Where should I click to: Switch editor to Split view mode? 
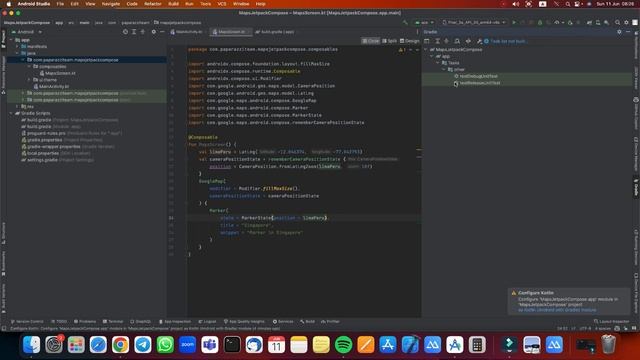pyautogui.click(x=389, y=41)
